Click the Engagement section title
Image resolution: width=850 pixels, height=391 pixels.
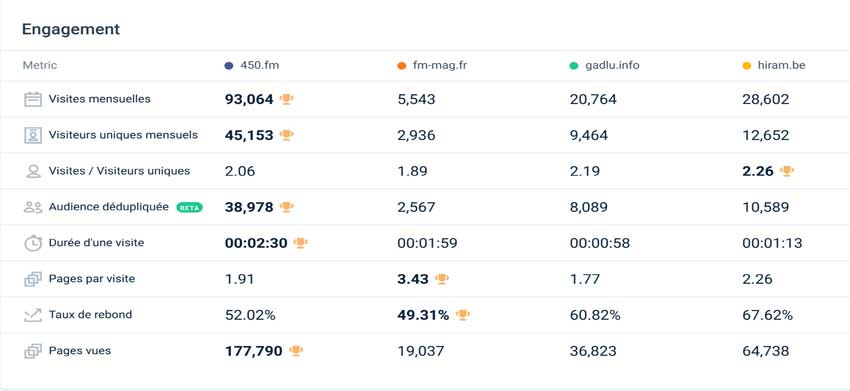pos(71,29)
